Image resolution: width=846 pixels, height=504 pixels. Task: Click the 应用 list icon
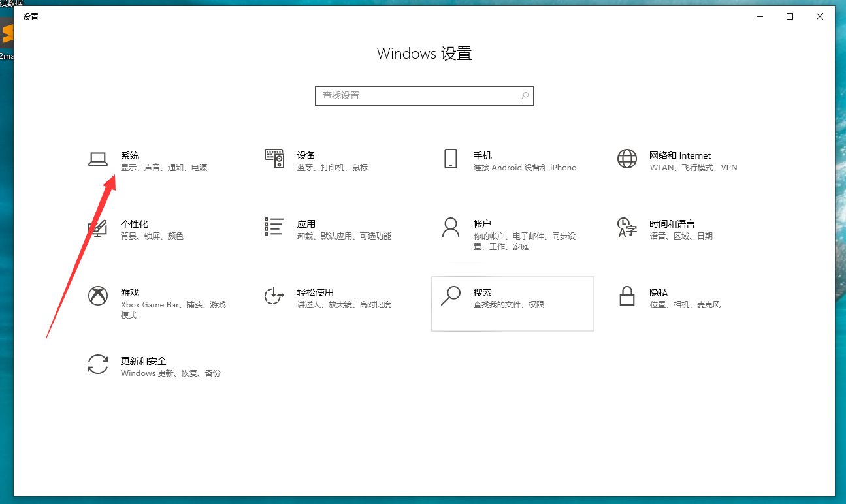point(274,227)
